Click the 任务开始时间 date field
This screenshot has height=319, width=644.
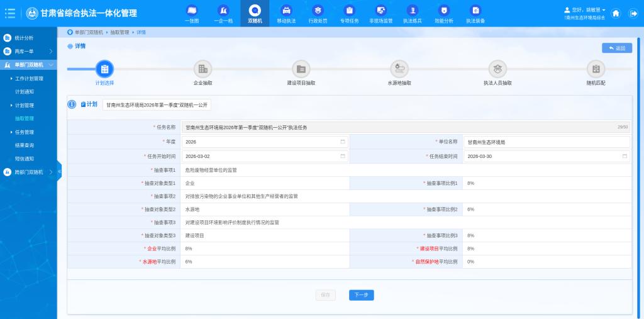pos(264,156)
